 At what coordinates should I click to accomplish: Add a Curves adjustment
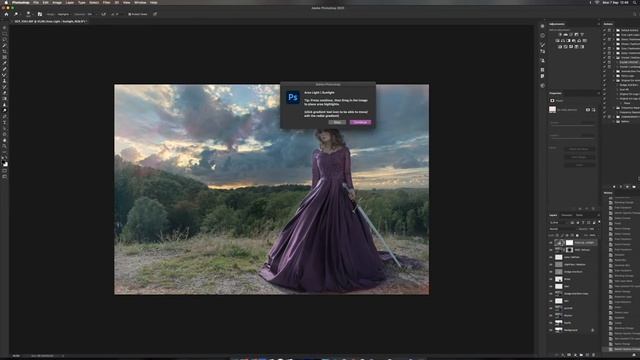[571, 35]
